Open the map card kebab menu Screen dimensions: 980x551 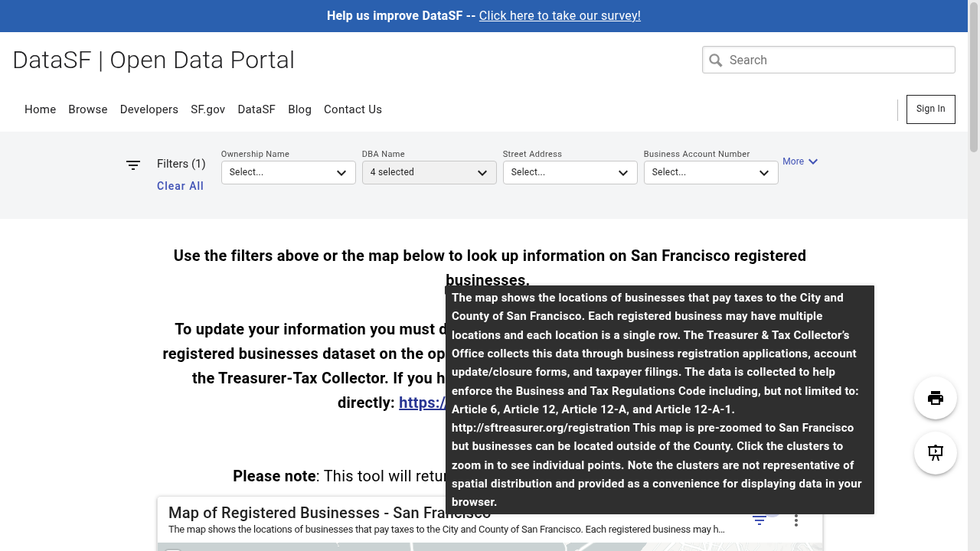point(796,520)
